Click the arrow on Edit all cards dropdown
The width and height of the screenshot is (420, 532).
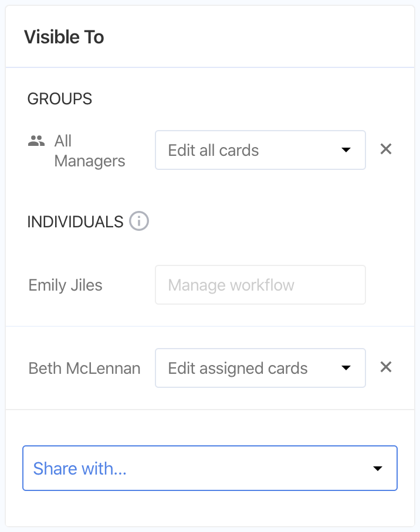(x=346, y=150)
